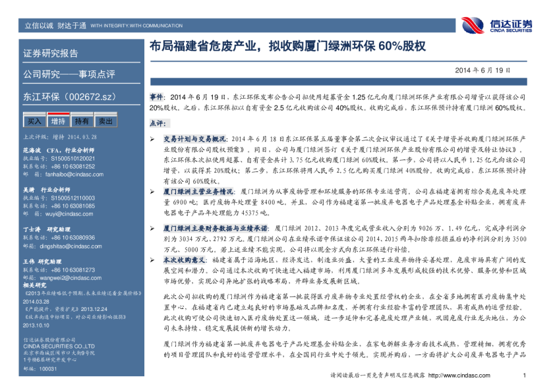
Task: Select the highlighted 增持 rating box
Action: pos(58,121)
